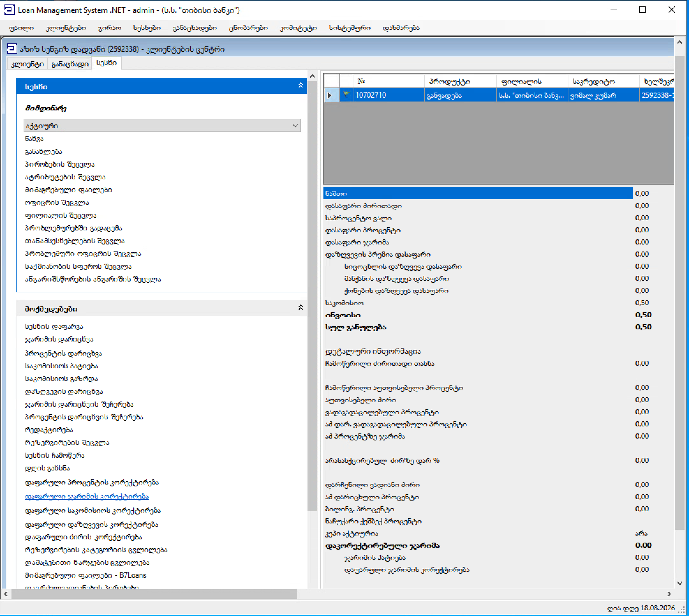The width and height of the screenshot is (689, 616).
Task: Open the გირაო menu
Action: pyautogui.click(x=110, y=28)
